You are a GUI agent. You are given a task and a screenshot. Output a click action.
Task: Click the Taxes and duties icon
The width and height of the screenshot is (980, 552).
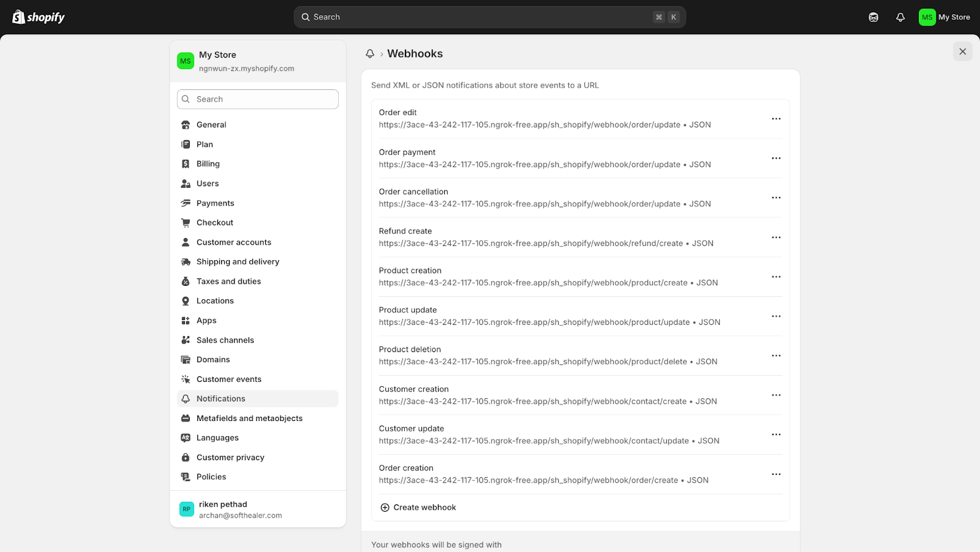[186, 282]
